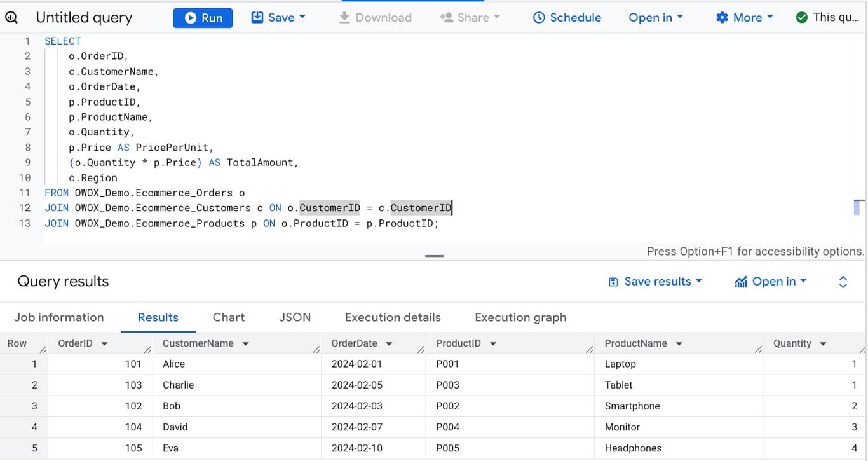
Task: Open the Share dropdown menu
Action: coord(470,18)
